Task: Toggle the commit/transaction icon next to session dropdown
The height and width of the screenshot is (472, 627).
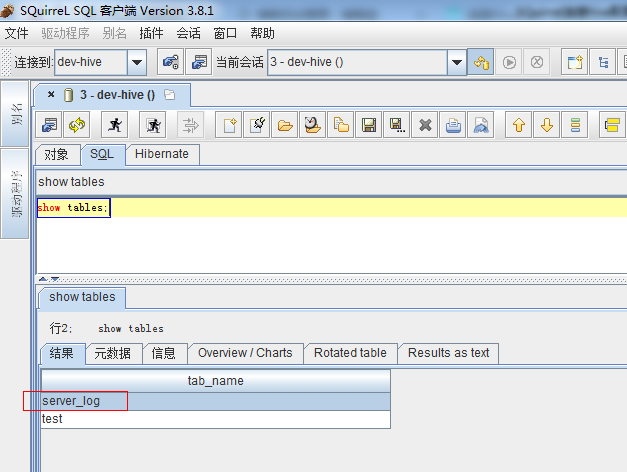Action: [481, 62]
